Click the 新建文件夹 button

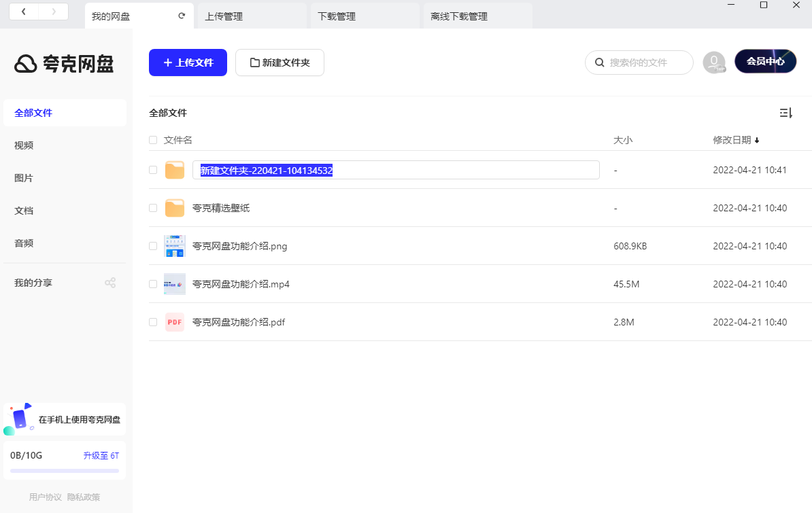(x=280, y=63)
